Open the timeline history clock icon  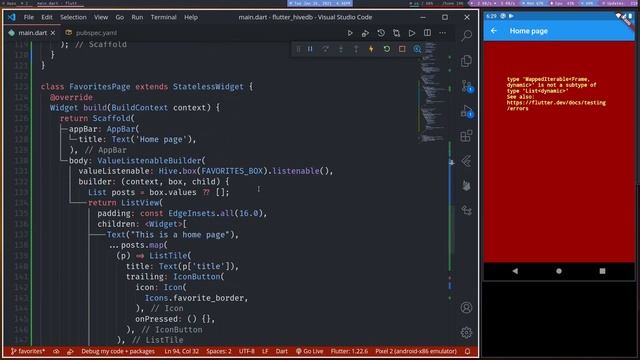381,33
